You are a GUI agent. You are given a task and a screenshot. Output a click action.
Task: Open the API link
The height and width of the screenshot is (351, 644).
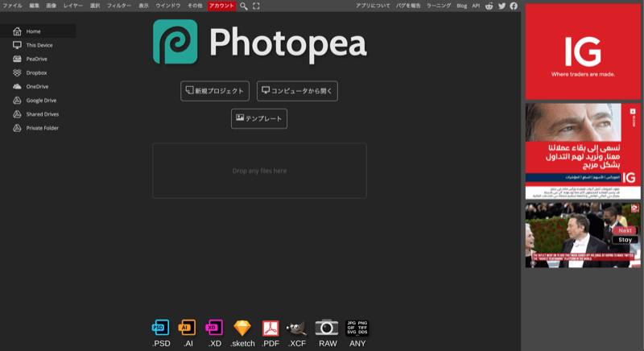pos(476,6)
